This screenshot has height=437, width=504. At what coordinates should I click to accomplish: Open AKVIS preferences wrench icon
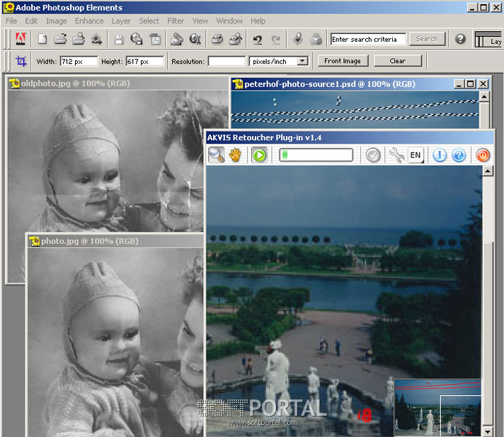pos(396,155)
